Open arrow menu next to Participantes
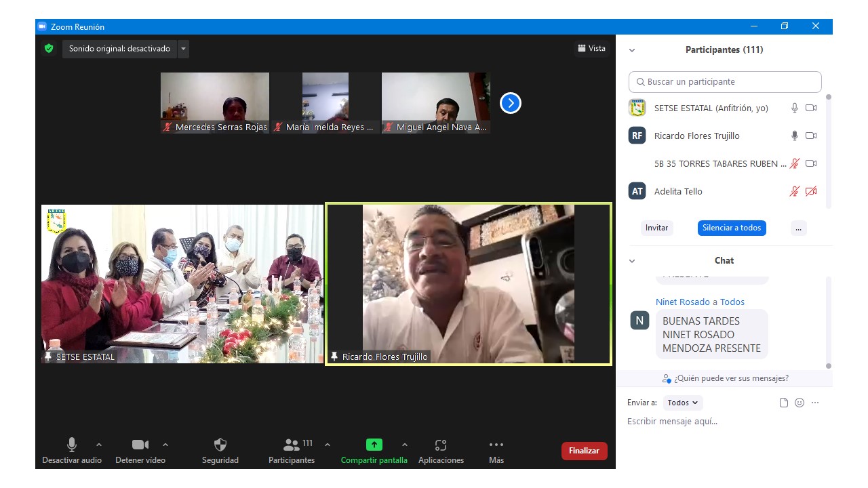Viewport: 868px width, 488px height. (x=328, y=445)
